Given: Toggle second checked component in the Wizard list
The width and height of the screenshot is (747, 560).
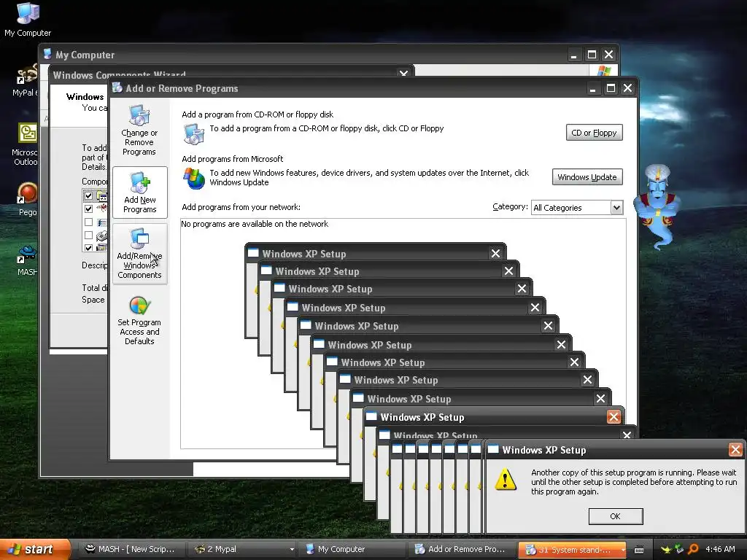Looking at the screenshot, I should click(x=88, y=209).
